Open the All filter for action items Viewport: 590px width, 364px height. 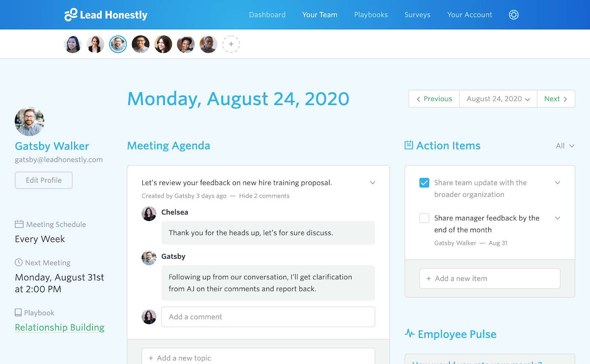[565, 146]
